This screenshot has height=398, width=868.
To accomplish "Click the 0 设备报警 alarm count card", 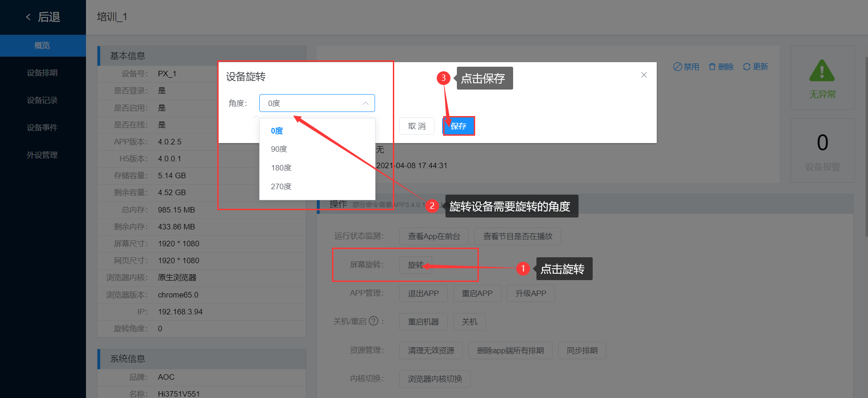I will pyautogui.click(x=822, y=151).
